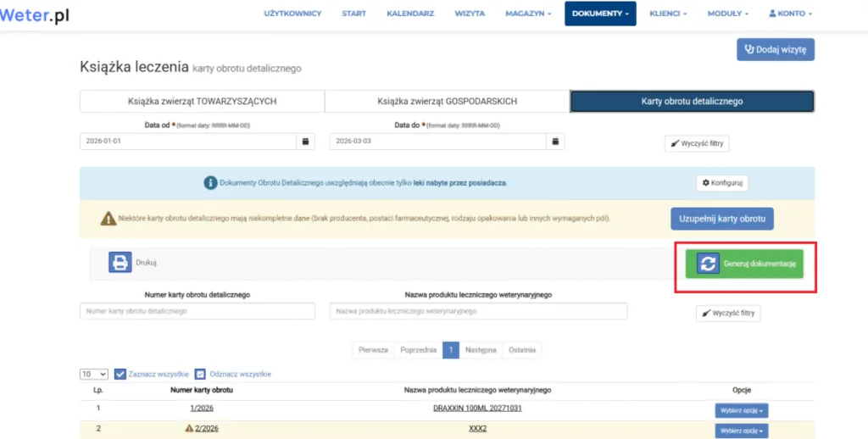Click Generuj dokumentację button label

(759, 264)
